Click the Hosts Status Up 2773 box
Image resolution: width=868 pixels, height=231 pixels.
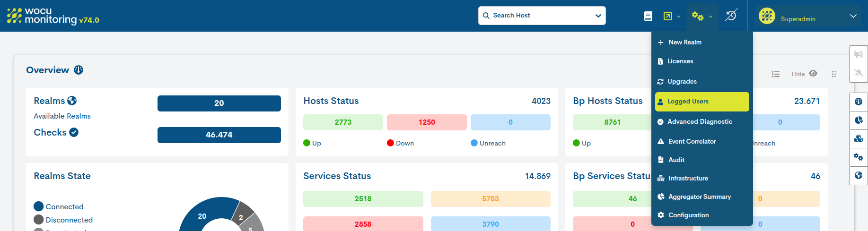343,122
